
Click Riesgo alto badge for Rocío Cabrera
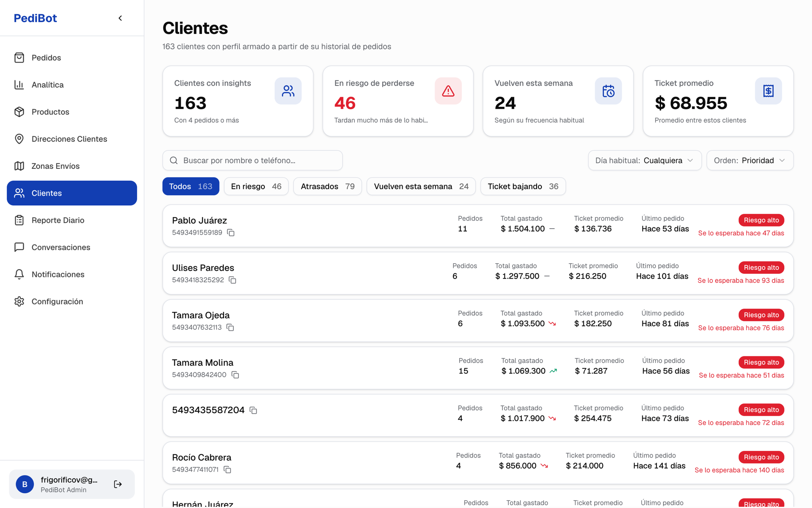[761, 457]
